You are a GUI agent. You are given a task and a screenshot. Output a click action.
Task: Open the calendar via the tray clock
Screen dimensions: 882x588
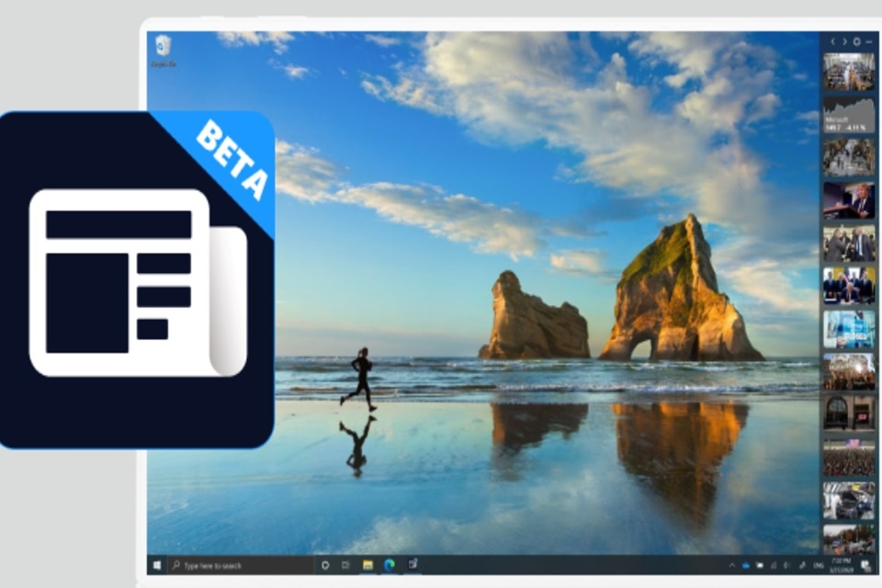click(842, 565)
